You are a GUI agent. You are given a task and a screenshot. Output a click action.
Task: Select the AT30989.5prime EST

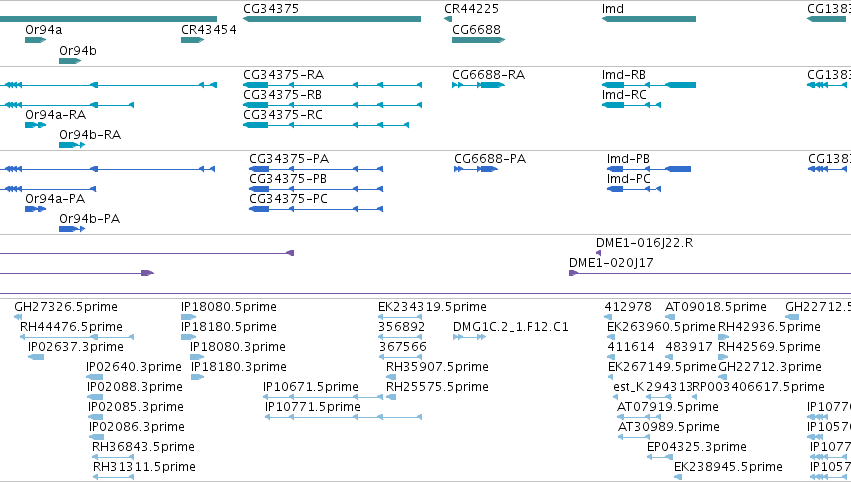click(x=633, y=437)
